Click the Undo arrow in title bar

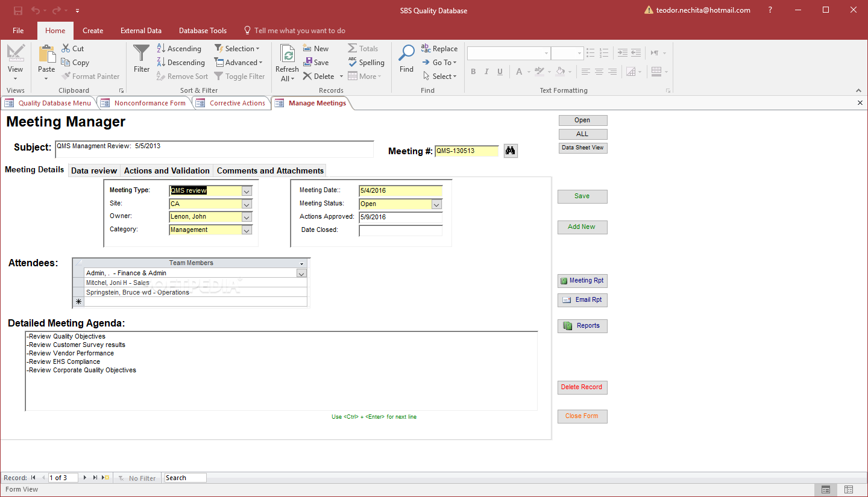pyautogui.click(x=36, y=10)
